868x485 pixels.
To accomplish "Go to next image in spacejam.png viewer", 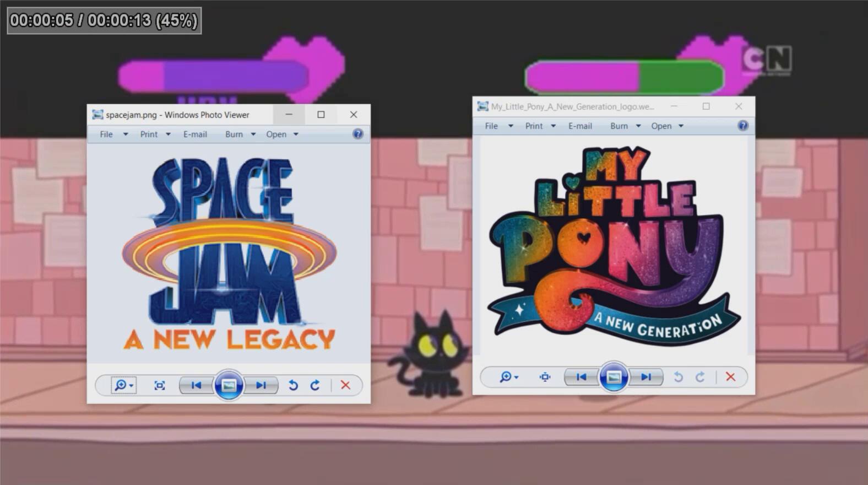I will (x=261, y=385).
